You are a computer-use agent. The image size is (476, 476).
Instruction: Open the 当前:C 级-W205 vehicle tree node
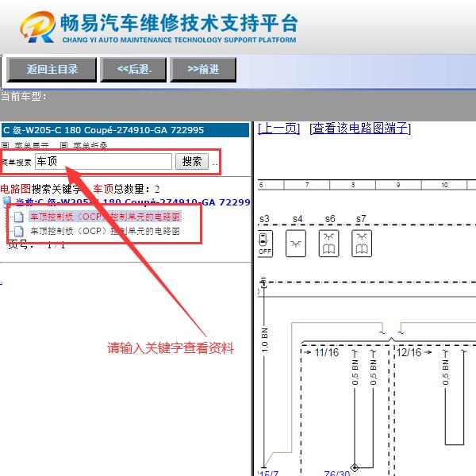[x=132, y=202]
